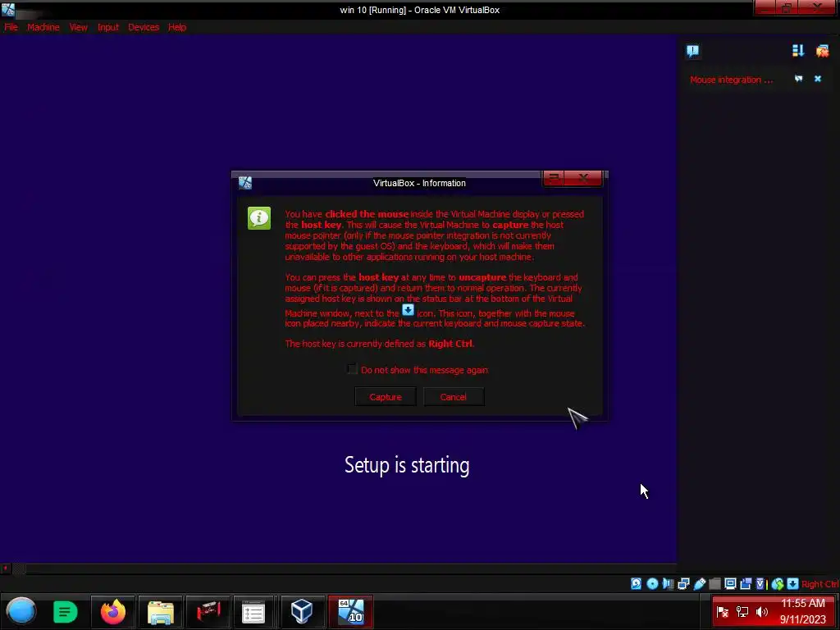The image size is (840, 630).
Task: Click the Cancel button in the dialog
Action: (453, 397)
